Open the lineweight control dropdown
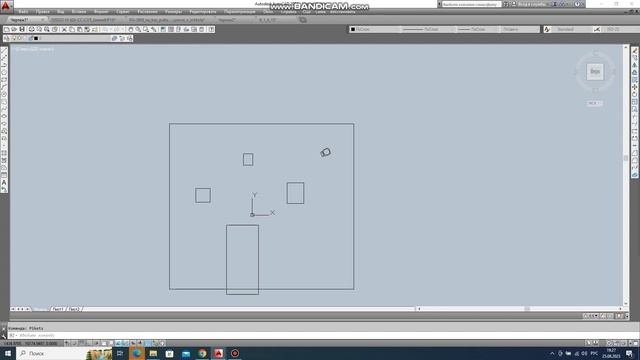 [x=477, y=29]
